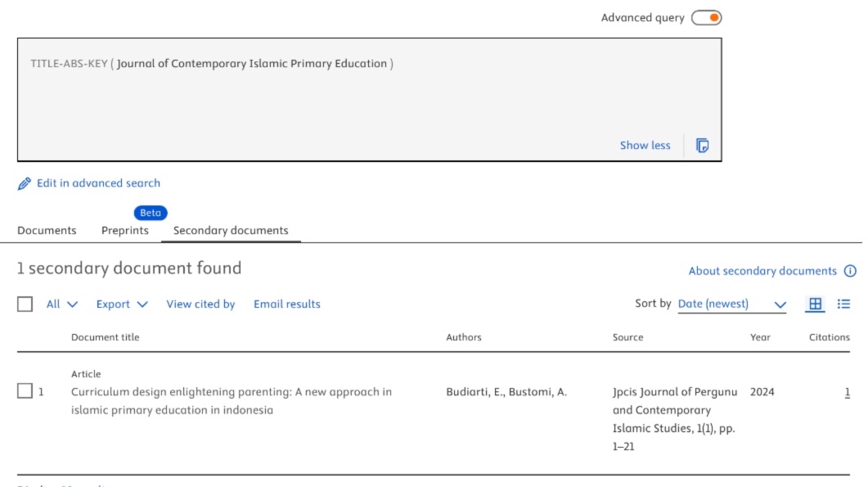Switch to grid table view icon
Image resolution: width=868 pixels, height=487 pixels.
(x=815, y=304)
